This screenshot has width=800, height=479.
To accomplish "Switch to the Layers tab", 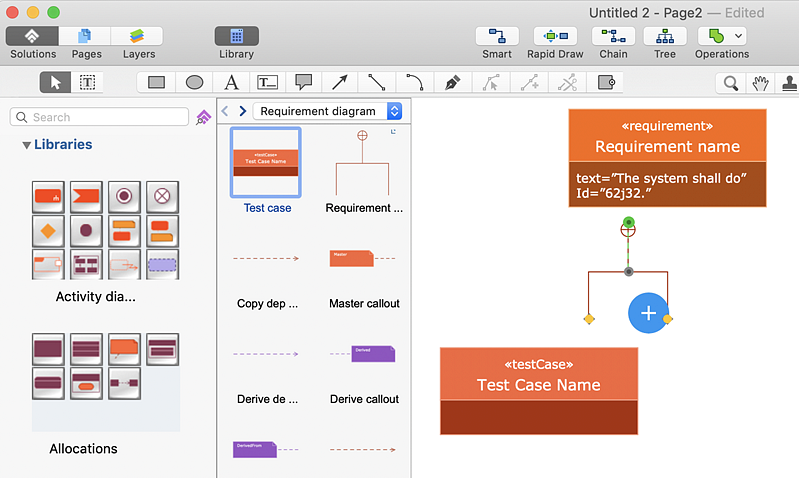I will 138,37.
